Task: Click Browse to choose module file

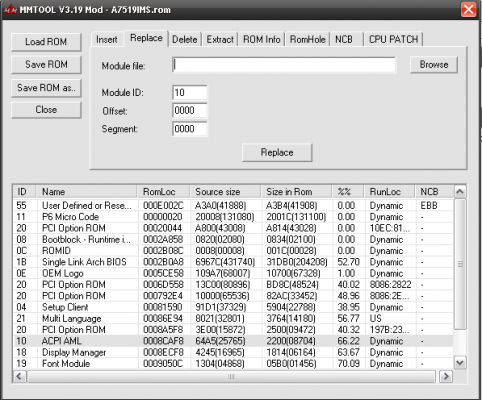Action: tap(434, 64)
